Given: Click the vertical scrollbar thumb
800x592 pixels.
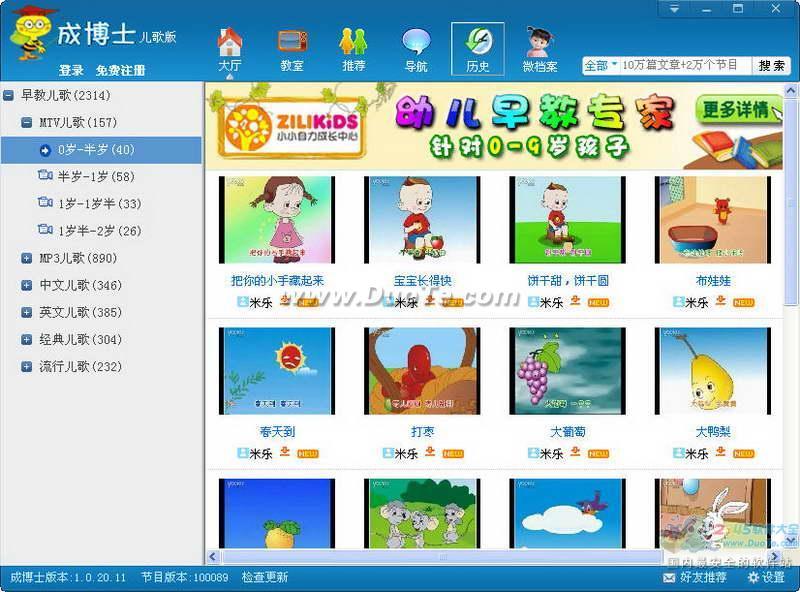Looking at the screenshot, I should (791, 203).
